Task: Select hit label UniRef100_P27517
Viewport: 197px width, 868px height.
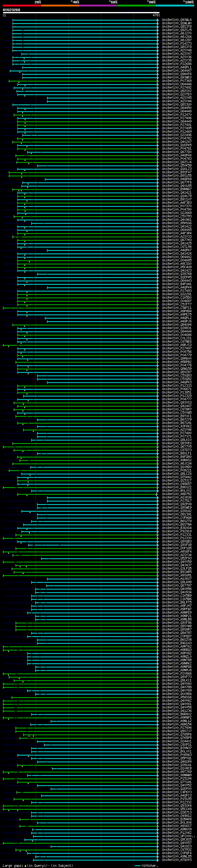Action: click(x=177, y=501)
